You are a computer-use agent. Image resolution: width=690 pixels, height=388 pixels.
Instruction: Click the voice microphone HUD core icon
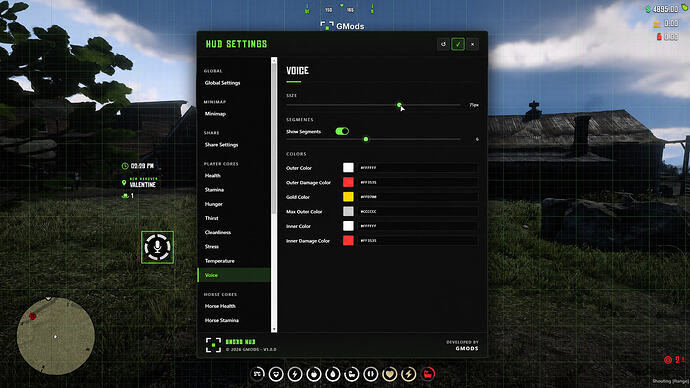click(157, 247)
